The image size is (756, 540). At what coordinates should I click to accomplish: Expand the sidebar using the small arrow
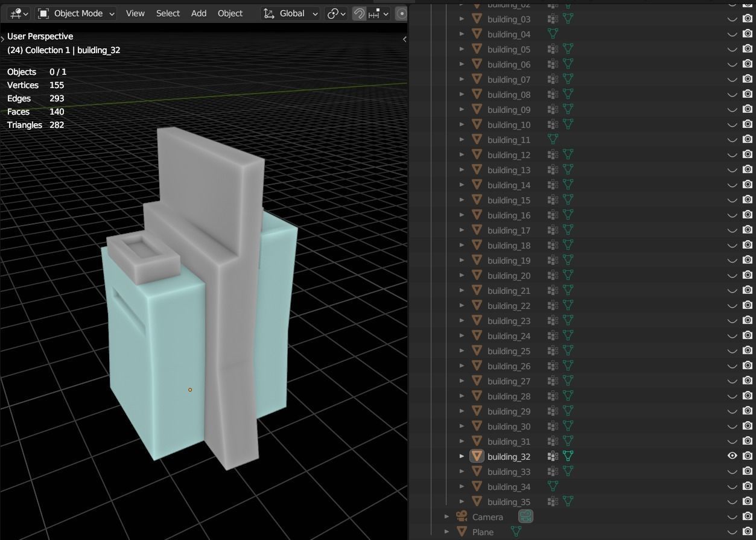click(x=404, y=39)
